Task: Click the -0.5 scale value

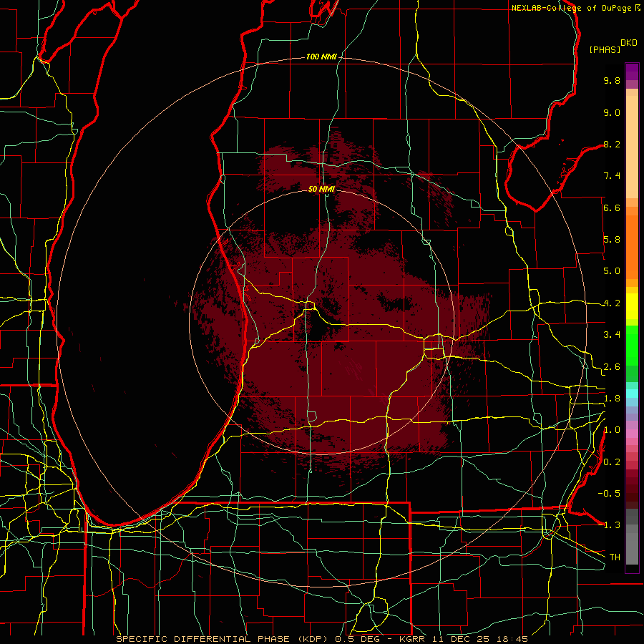Action: (609, 494)
